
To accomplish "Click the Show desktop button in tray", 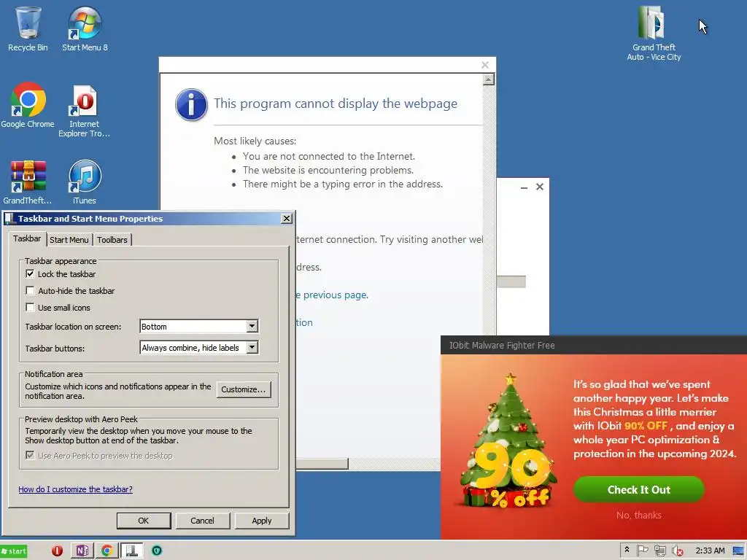I will (x=739, y=551).
